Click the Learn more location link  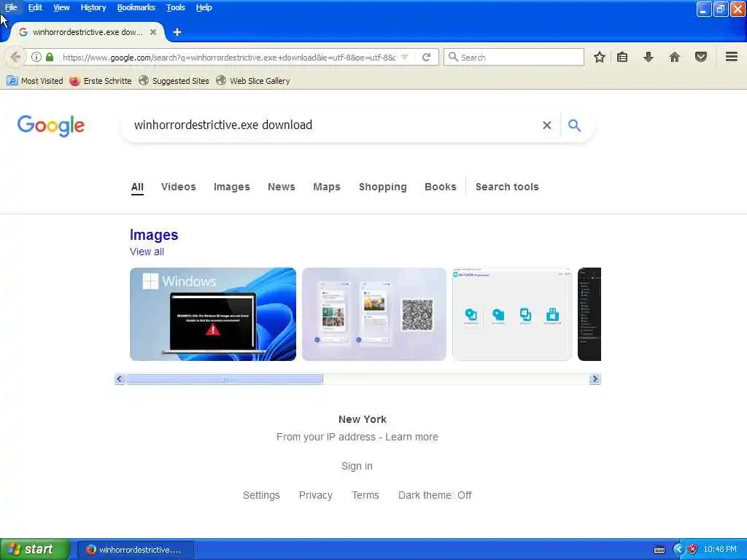(411, 437)
